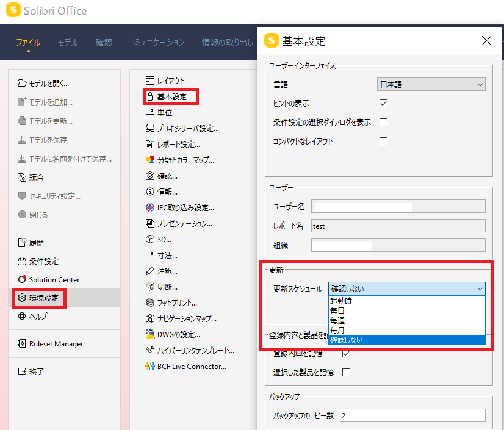Click the 情報 info circle icon
Viewport: 504px width, 430px height.
pyautogui.click(x=149, y=192)
